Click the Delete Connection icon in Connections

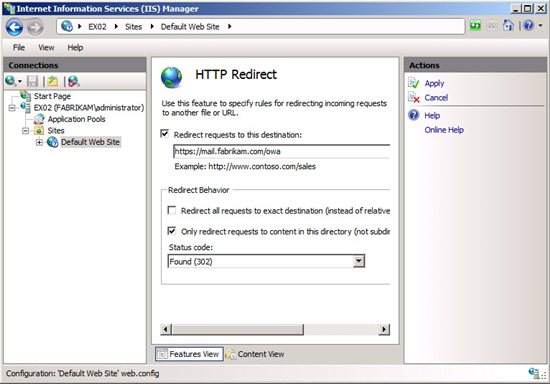point(73,81)
